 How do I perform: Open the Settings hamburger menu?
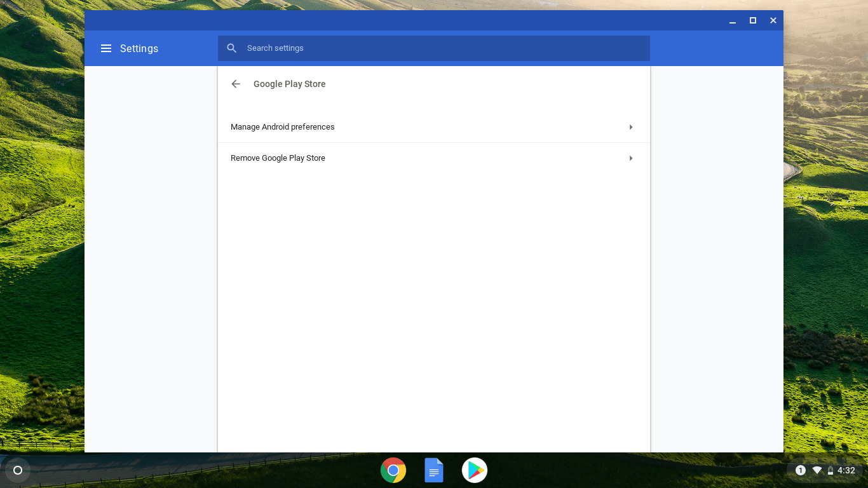[106, 48]
